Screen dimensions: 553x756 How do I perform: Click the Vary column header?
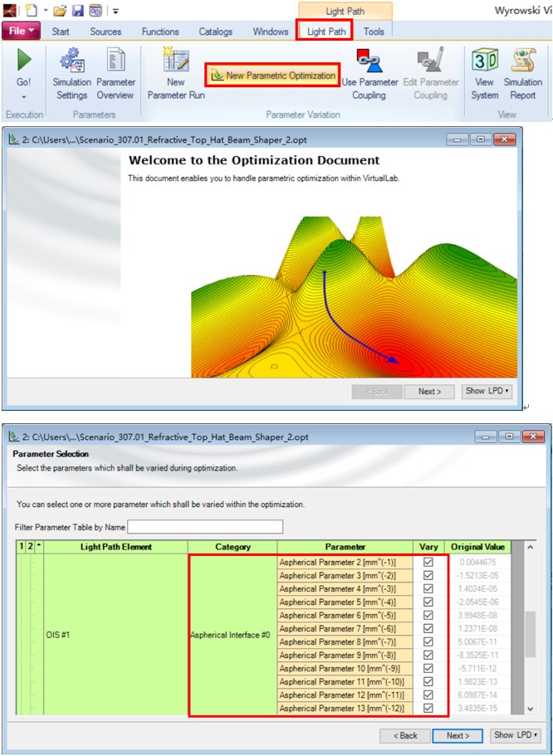[428, 547]
